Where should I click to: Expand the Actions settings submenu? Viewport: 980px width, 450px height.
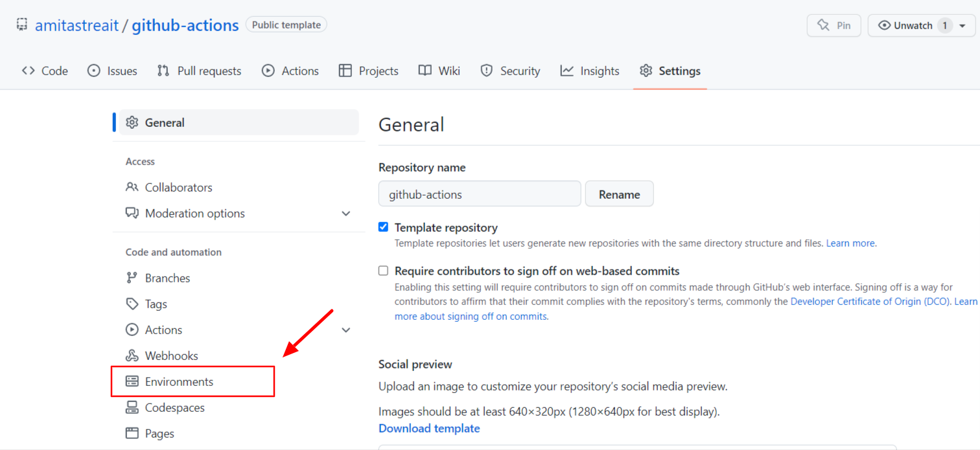(346, 330)
